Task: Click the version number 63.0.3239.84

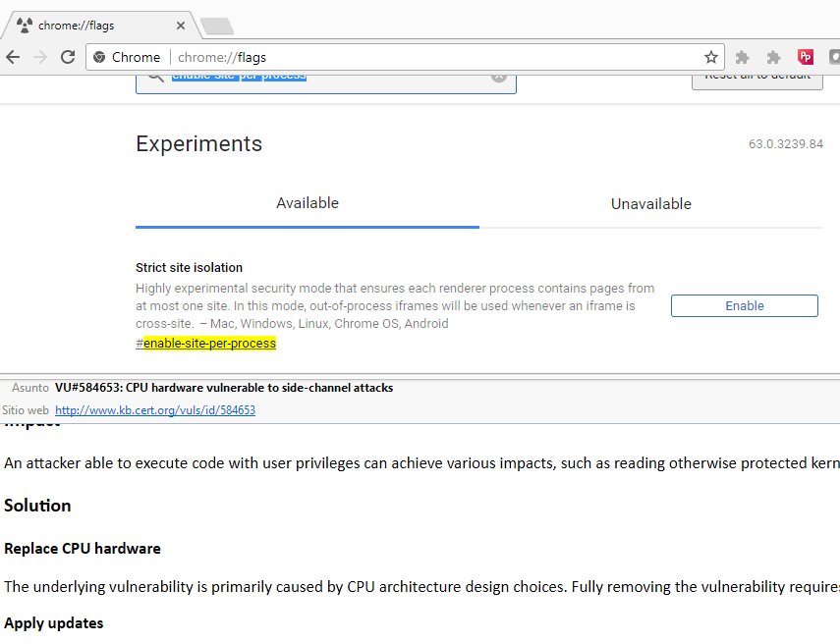Action: coord(785,144)
